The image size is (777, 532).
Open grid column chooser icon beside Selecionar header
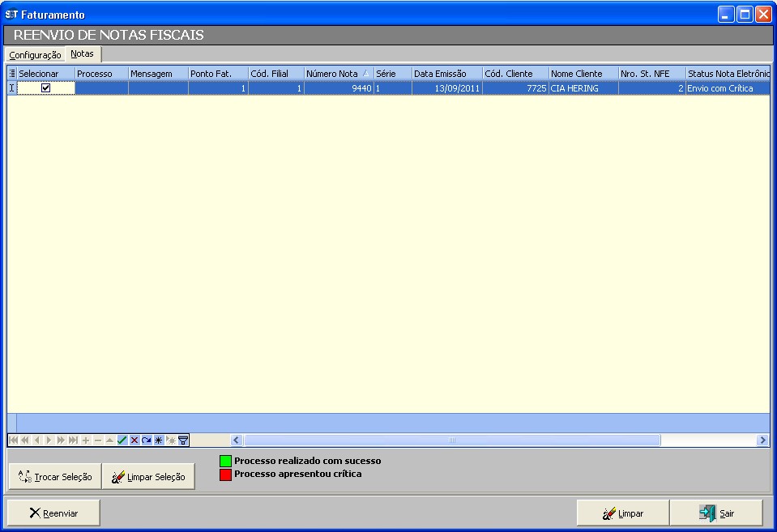12,74
